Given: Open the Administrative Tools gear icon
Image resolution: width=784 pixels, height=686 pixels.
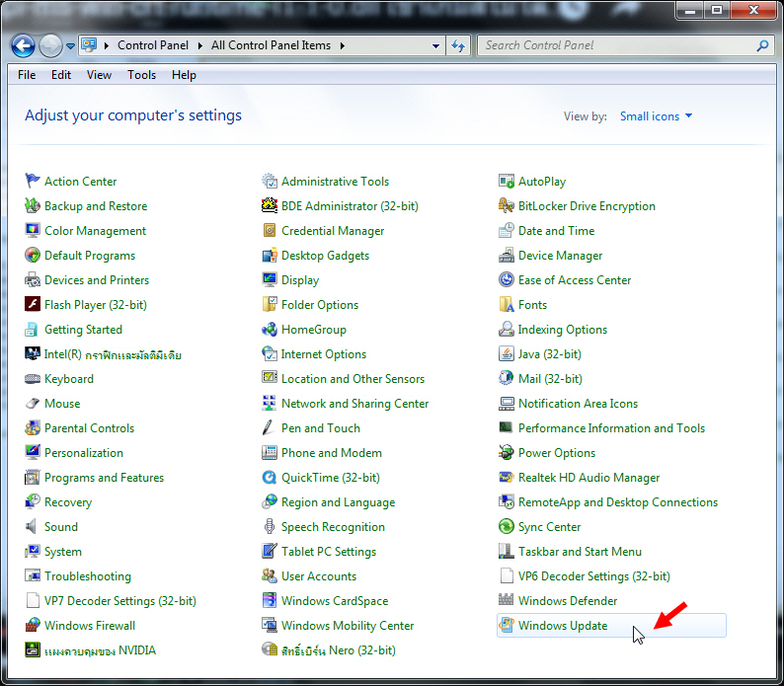Looking at the screenshot, I should click(270, 181).
